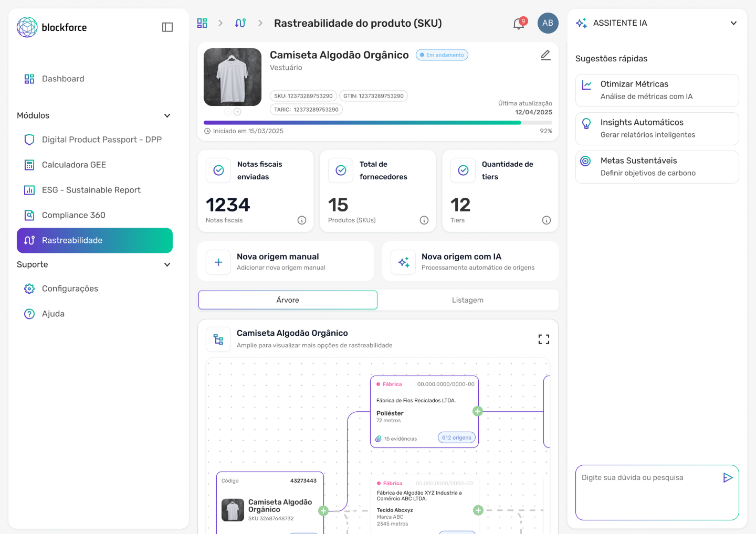
Task: Click the blockforce logo
Action: pos(51,27)
